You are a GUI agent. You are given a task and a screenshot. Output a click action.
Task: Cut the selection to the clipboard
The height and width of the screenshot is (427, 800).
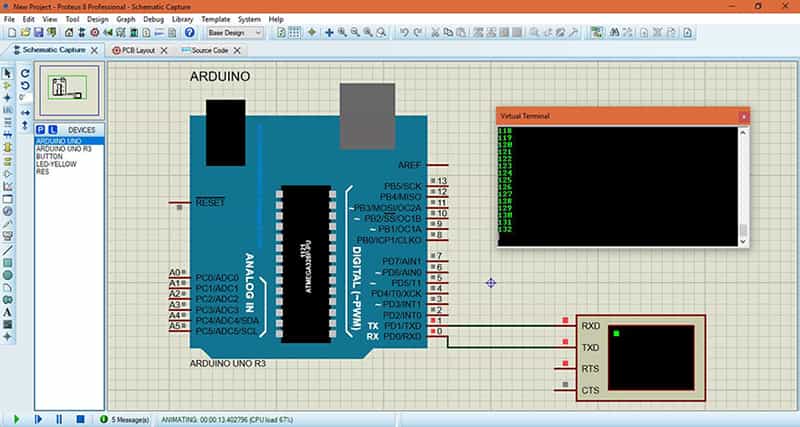pyautogui.click(x=435, y=33)
